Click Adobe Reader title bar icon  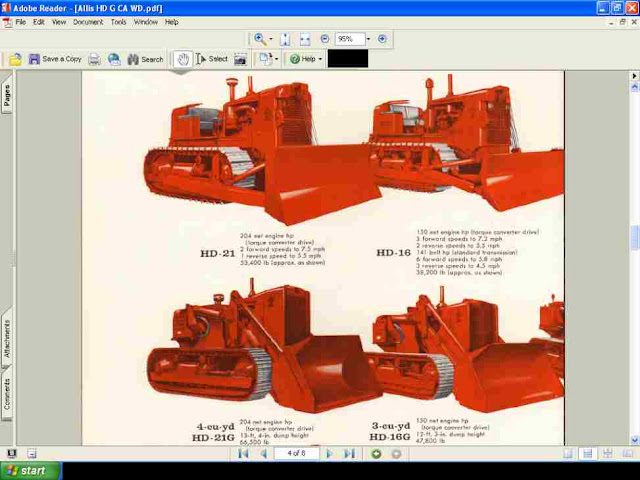(x=6, y=8)
